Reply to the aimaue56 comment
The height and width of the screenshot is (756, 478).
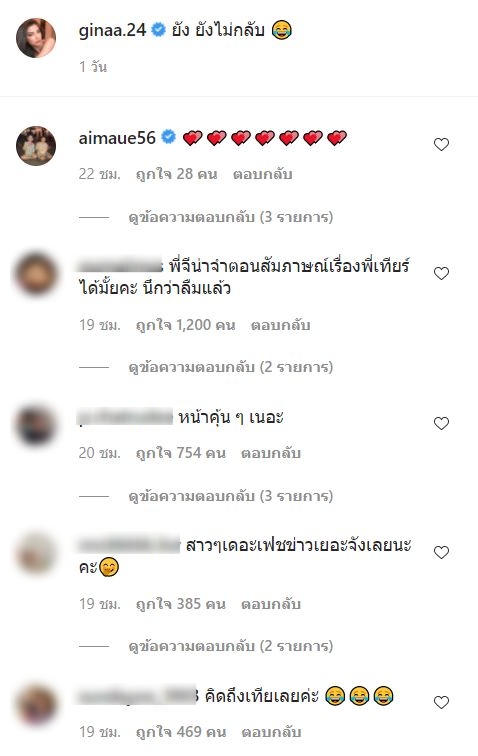click(262, 174)
